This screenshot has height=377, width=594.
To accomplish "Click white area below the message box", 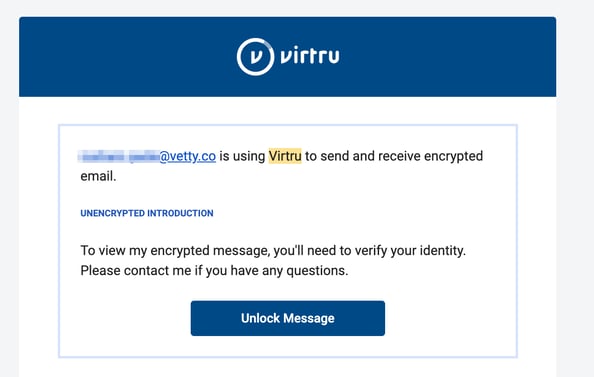I will pos(288,368).
